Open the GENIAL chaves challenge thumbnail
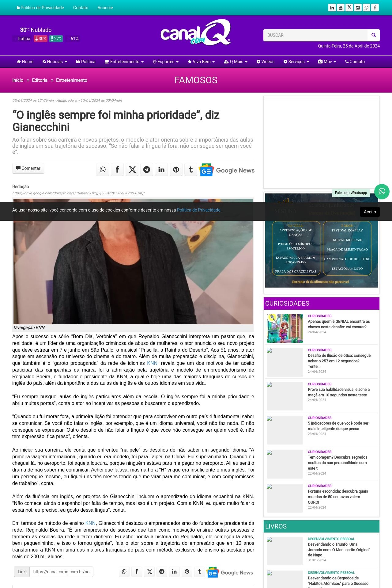The image size is (392, 588). click(x=285, y=328)
